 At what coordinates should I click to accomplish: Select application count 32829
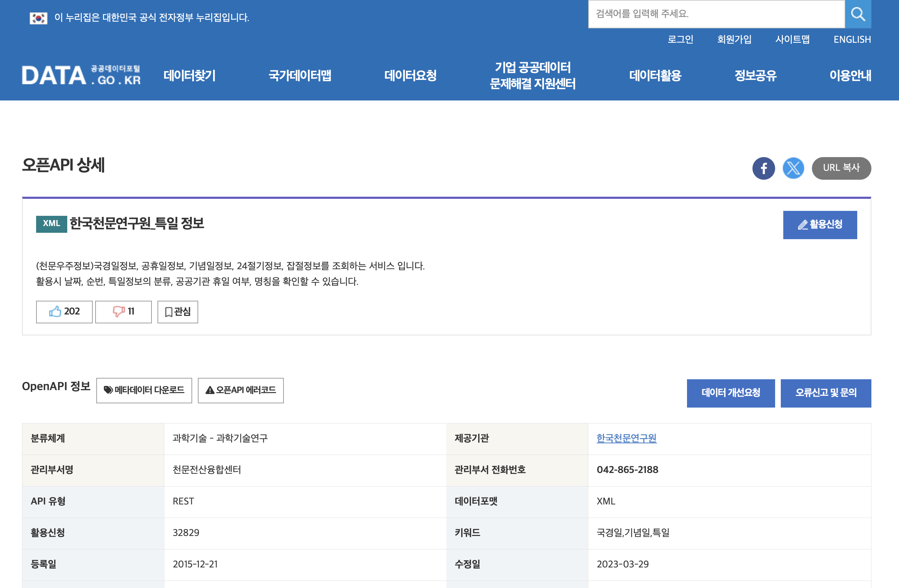click(x=186, y=532)
